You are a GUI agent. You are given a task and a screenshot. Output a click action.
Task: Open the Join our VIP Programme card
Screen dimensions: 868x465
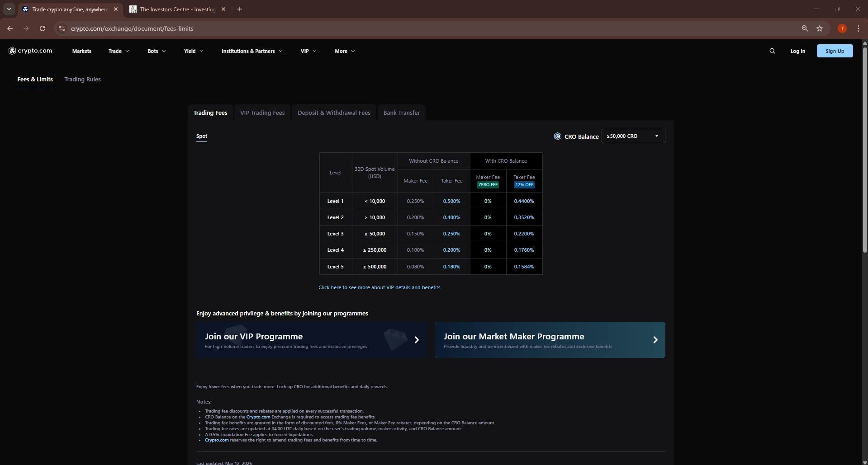tap(311, 340)
